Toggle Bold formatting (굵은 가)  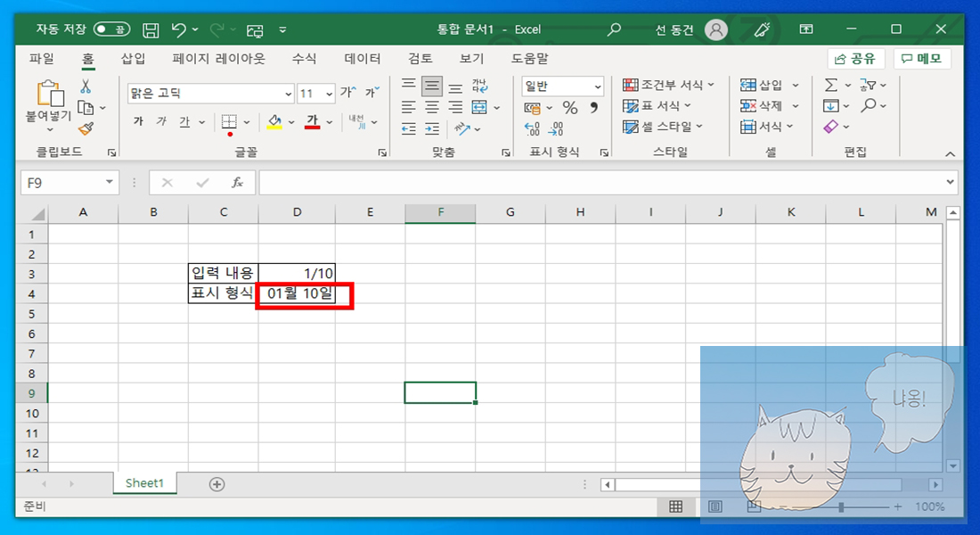coord(138,121)
